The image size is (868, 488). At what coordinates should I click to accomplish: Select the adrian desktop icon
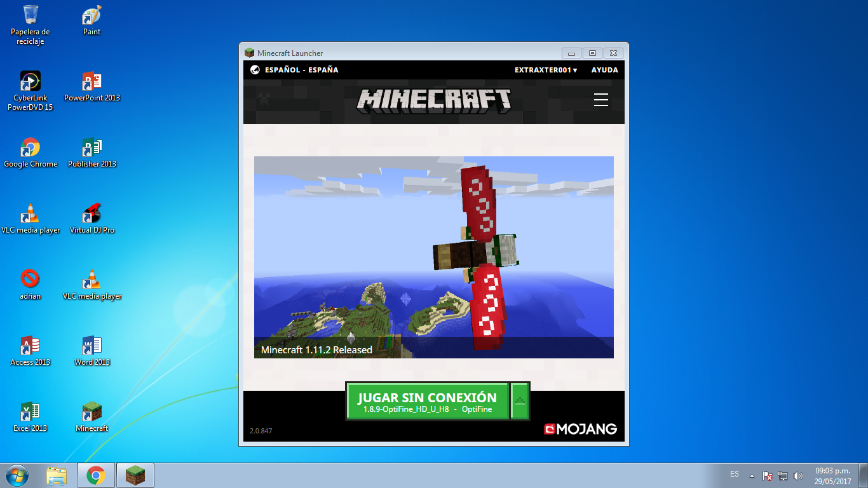(x=30, y=285)
